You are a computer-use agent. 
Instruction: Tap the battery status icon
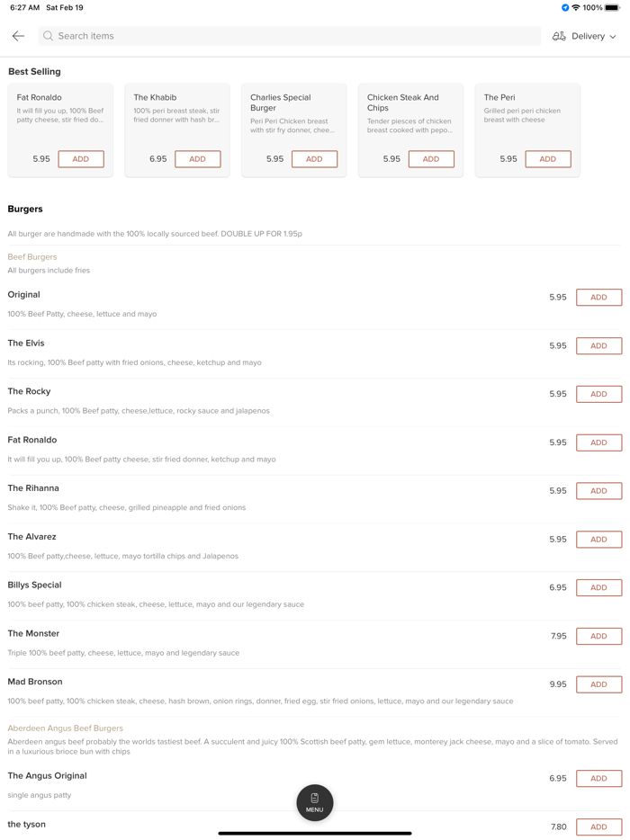(x=612, y=8)
